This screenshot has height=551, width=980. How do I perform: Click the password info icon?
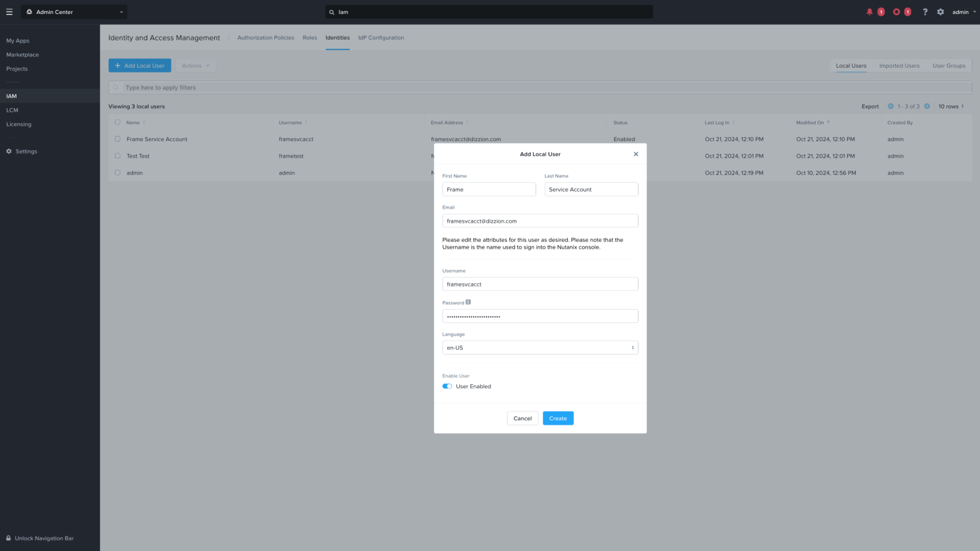tap(468, 302)
